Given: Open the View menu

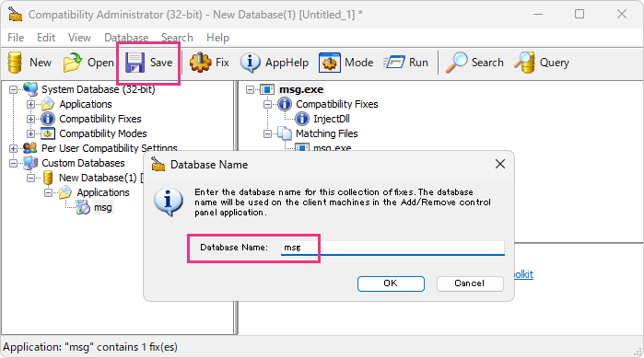Looking at the screenshot, I should pyautogui.click(x=79, y=38).
